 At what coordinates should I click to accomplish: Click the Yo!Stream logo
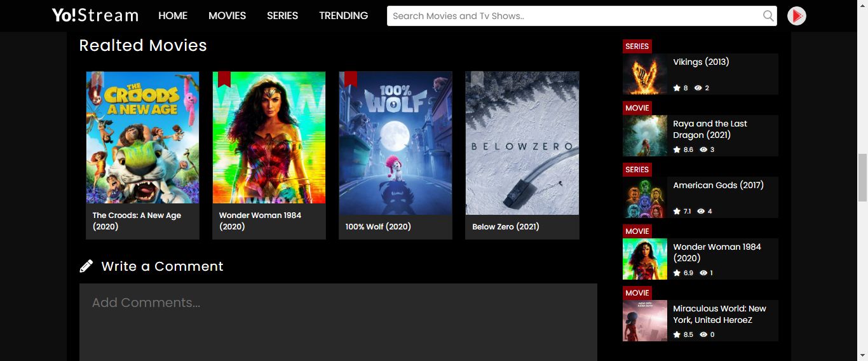[95, 15]
